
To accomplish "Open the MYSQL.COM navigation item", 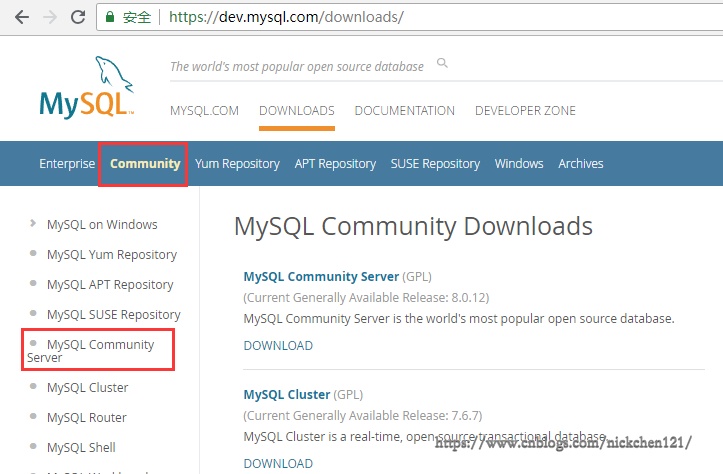I will tap(204, 111).
